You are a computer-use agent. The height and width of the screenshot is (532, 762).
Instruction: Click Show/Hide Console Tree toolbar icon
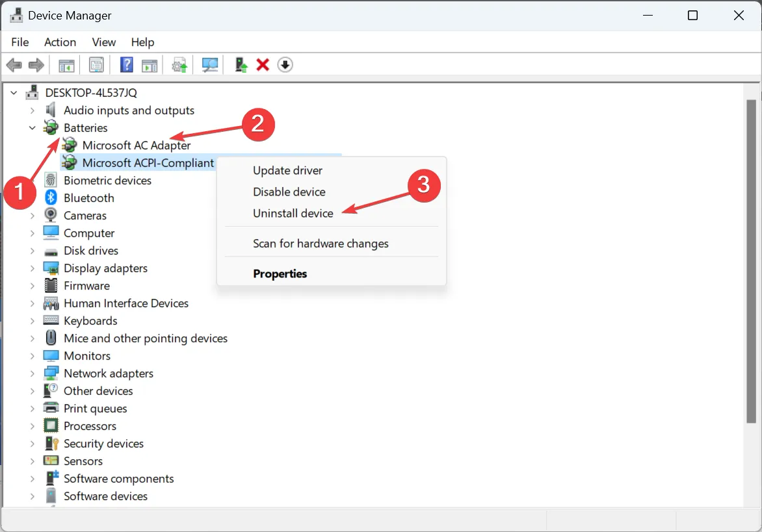click(x=66, y=64)
